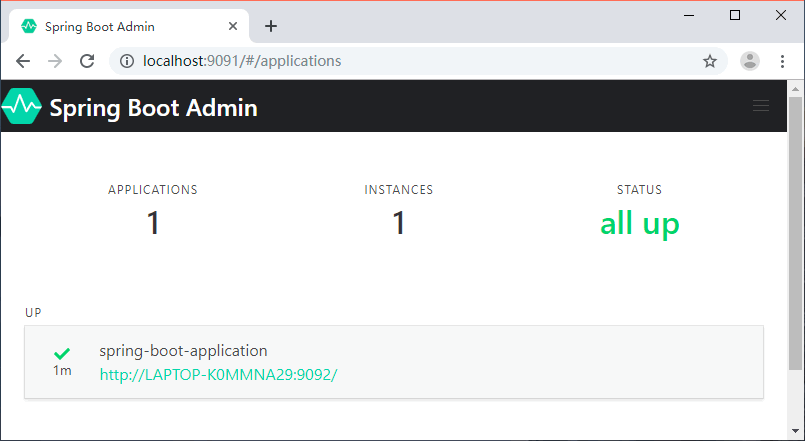805x441 pixels.
Task: Minimize the Chrome window
Action: point(689,15)
